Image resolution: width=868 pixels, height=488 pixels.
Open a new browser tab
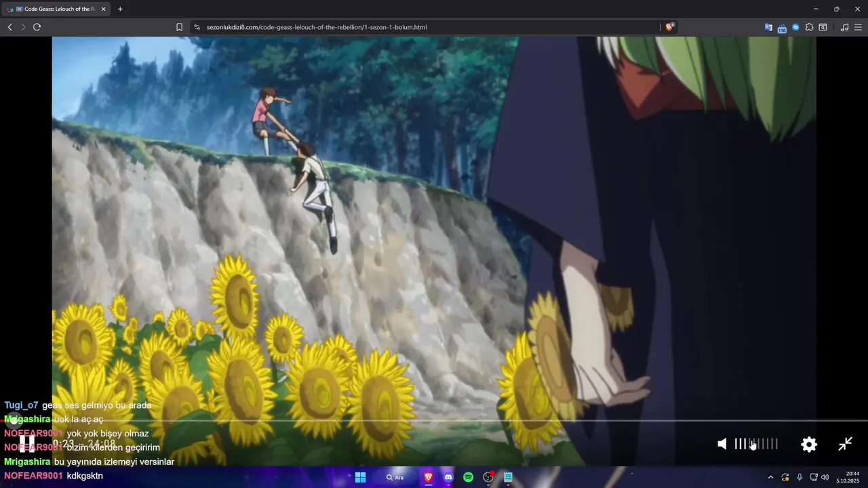pyautogui.click(x=120, y=9)
